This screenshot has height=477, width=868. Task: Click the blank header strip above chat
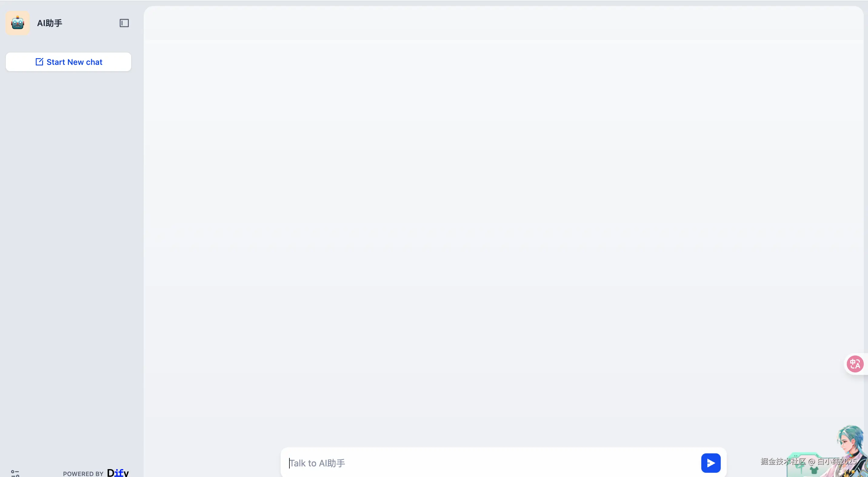[x=504, y=23]
